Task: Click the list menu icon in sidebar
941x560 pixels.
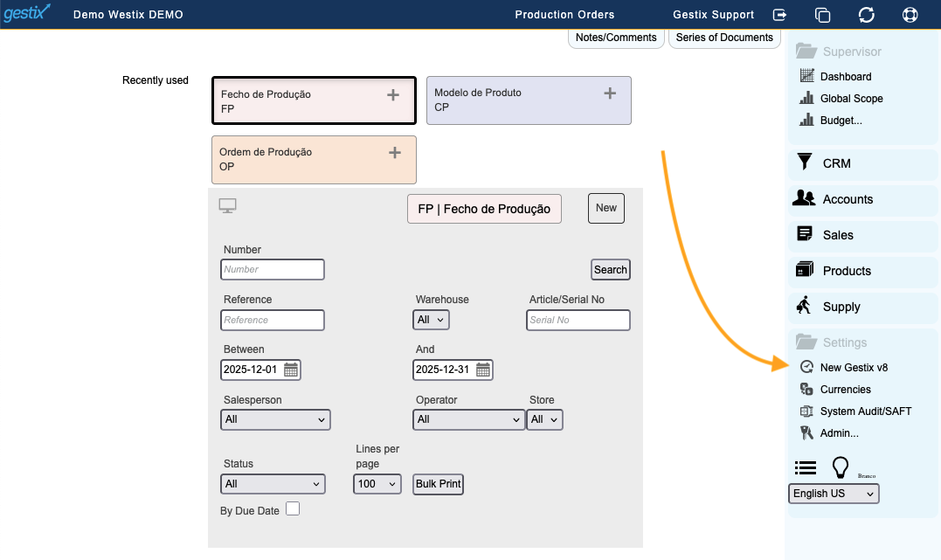Action: pos(806,467)
